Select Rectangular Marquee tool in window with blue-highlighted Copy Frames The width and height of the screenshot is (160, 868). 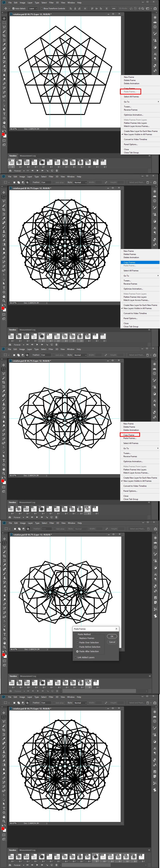[x=4, y=197]
